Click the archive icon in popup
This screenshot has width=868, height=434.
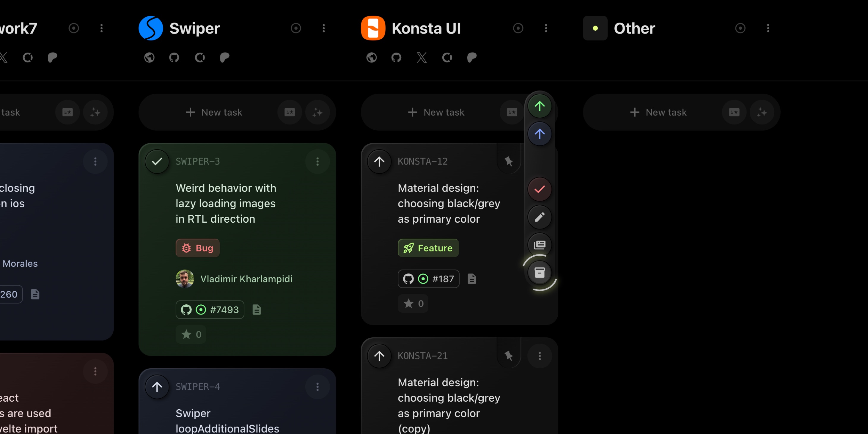tap(540, 272)
